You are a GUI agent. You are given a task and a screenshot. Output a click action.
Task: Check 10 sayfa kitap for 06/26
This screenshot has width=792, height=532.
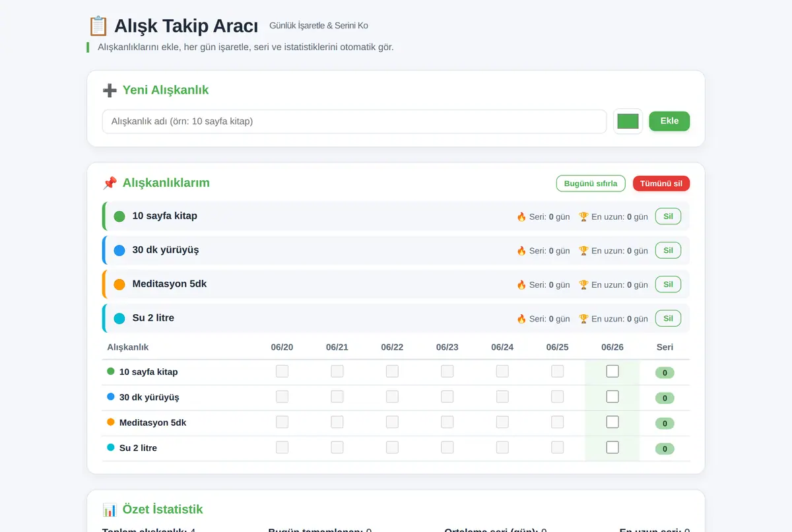click(612, 371)
